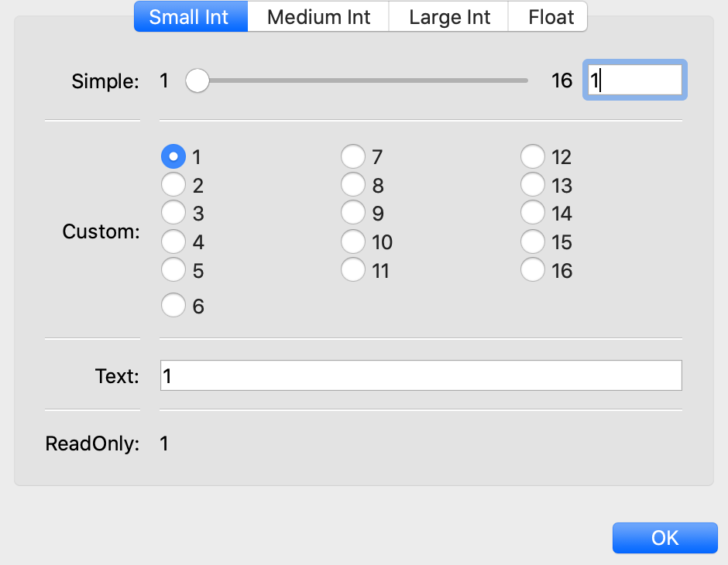Image resolution: width=728 pixels, height=565 pixels.
Task: Choose radio option 6
Action: pyautogui.click(x=173, y=306)
